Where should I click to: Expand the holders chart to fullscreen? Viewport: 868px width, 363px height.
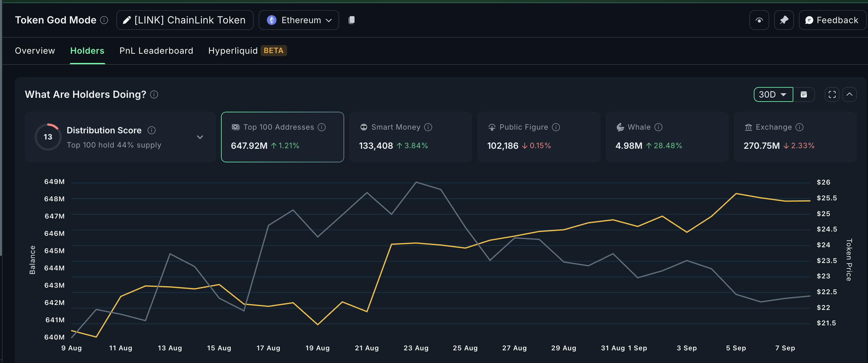[832, 94]
